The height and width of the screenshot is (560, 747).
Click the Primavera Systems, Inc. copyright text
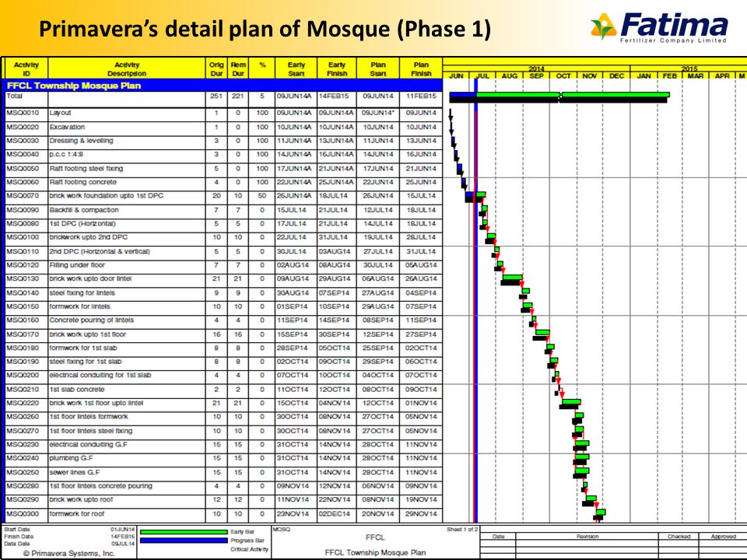[x=69, y=553]
